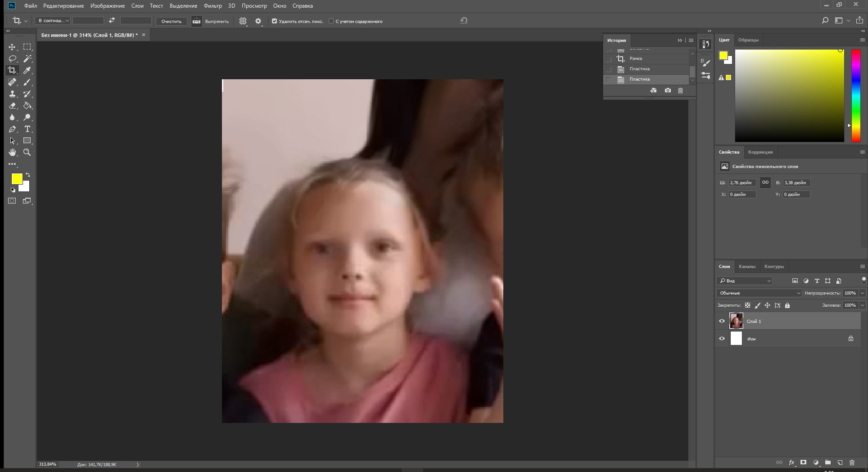Select the Eraser tool
The width and height of the screenshot is (868, 472).
tap(12, 105)
